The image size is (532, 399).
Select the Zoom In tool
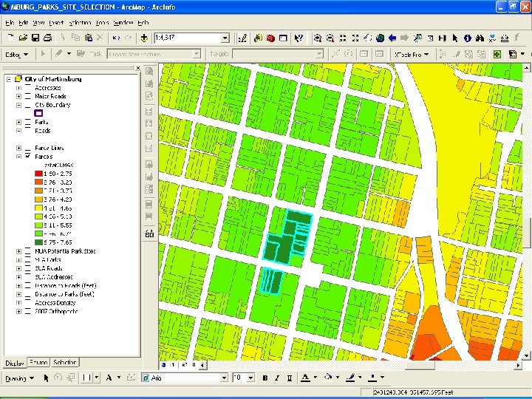point(318,38)
